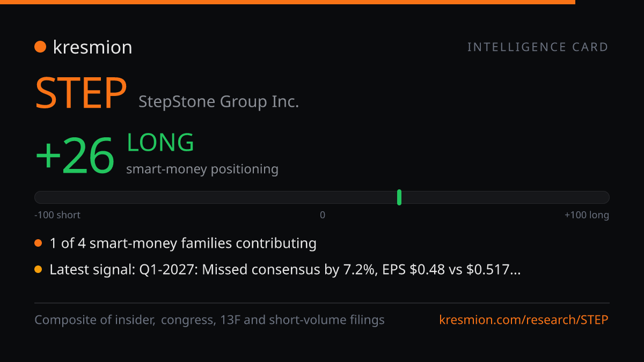The image size is (644, 362).
Task: Click the +100 long scale label
Action: [x=587, y=215]
